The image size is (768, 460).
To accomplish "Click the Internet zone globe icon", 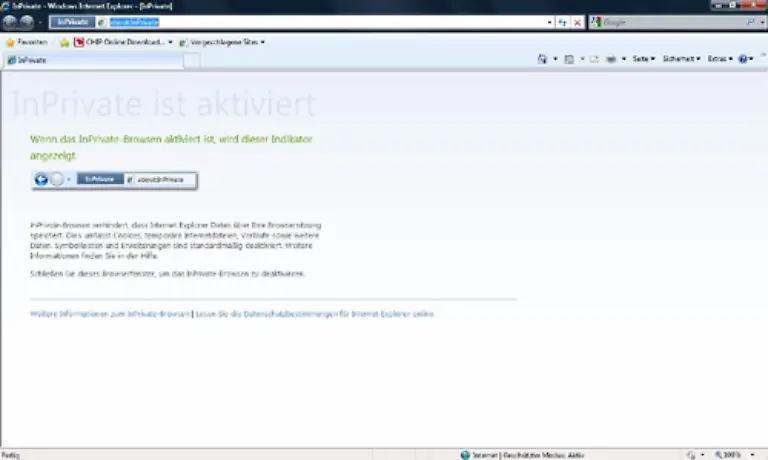I will click(x=465, y=455).
